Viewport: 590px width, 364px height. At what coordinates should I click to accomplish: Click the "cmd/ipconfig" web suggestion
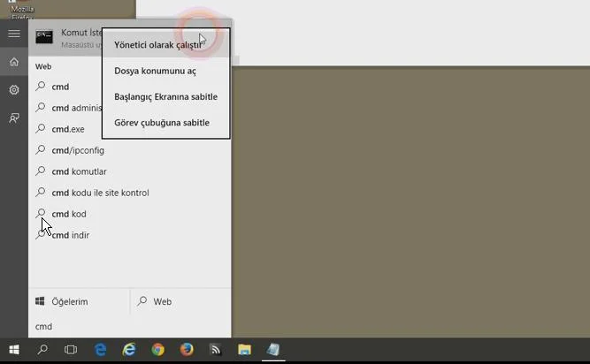78,150
